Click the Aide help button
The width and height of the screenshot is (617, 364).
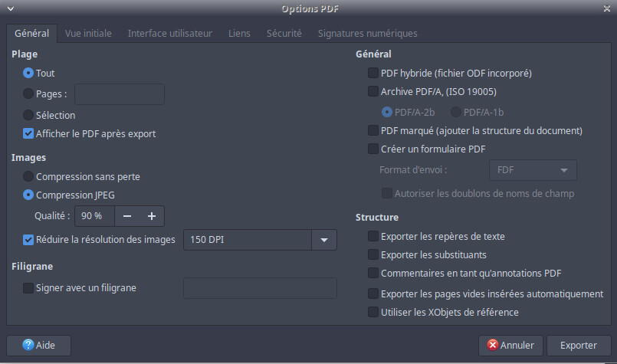click(x=38, y=345)
